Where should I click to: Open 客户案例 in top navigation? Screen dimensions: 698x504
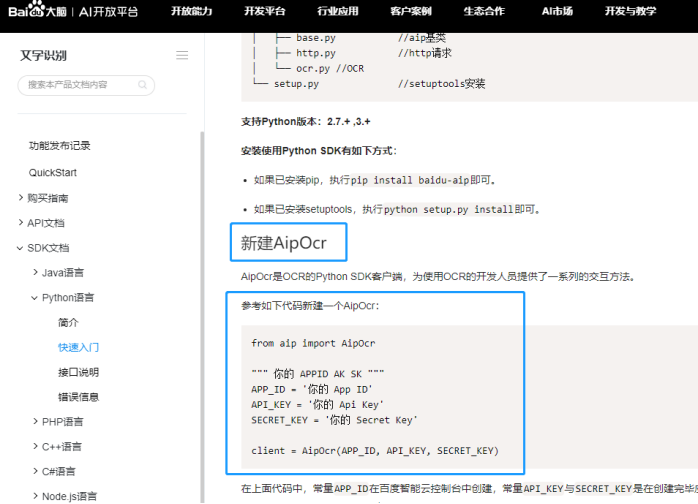(410, 12)
